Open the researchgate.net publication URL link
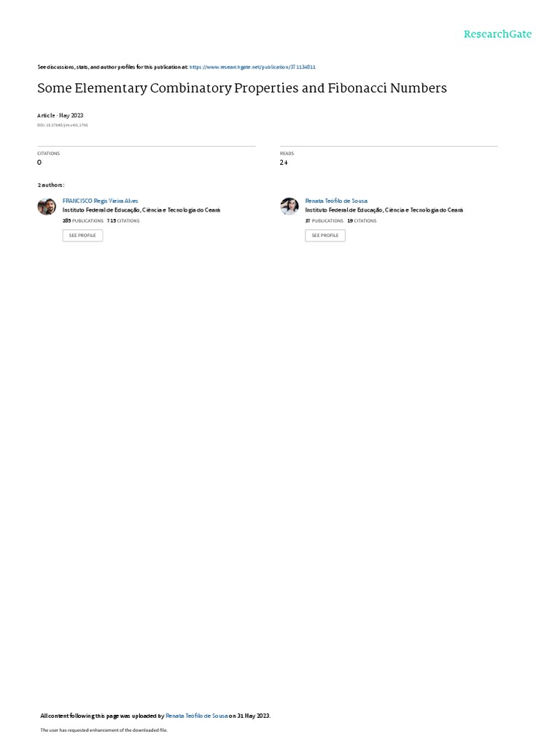Screen dimensions: 560x747 click(x=252, y=67)
